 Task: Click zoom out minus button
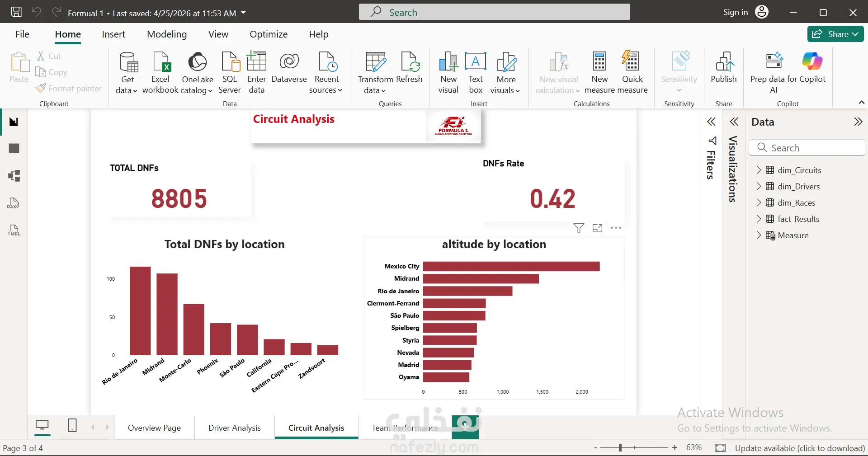(596, 447)
